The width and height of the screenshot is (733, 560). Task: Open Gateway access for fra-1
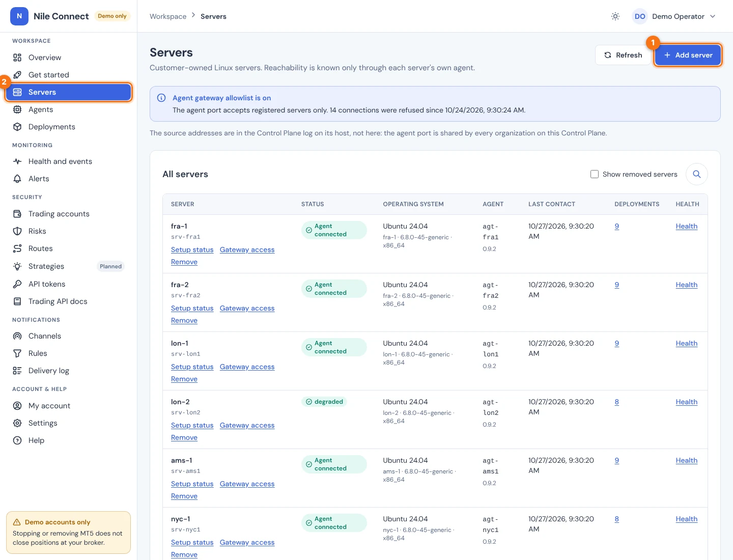click(247, 249)
